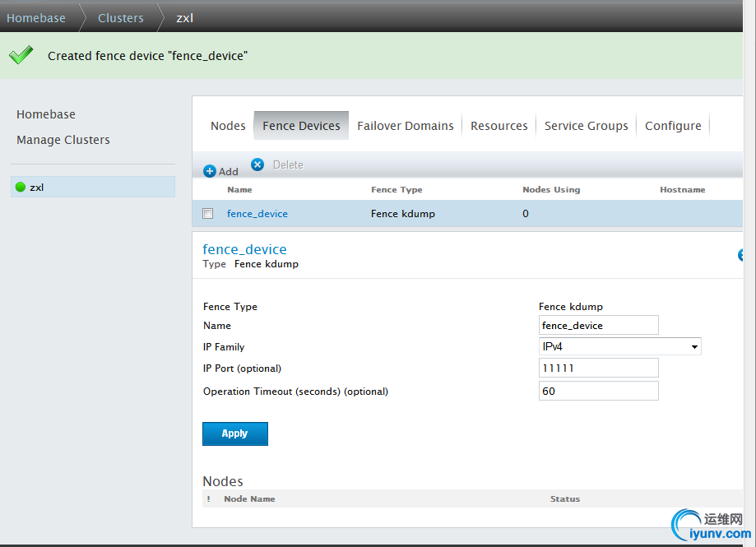
Task: Click the Status column header
Action: [x=565, y=498]
